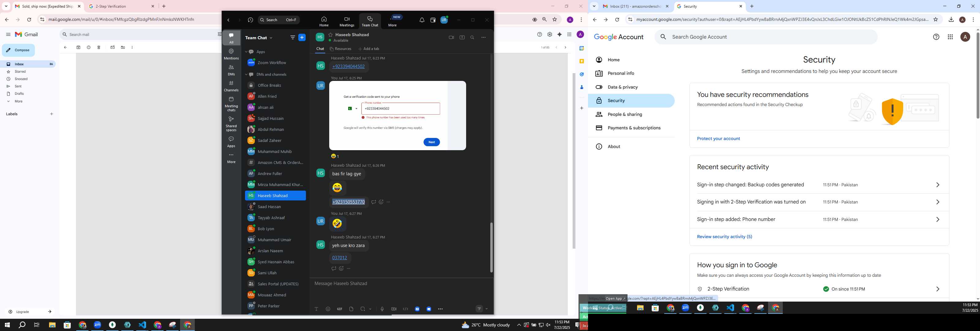Open Zoom notifications bell
980x331 pixels.
[x=422, y=20]
